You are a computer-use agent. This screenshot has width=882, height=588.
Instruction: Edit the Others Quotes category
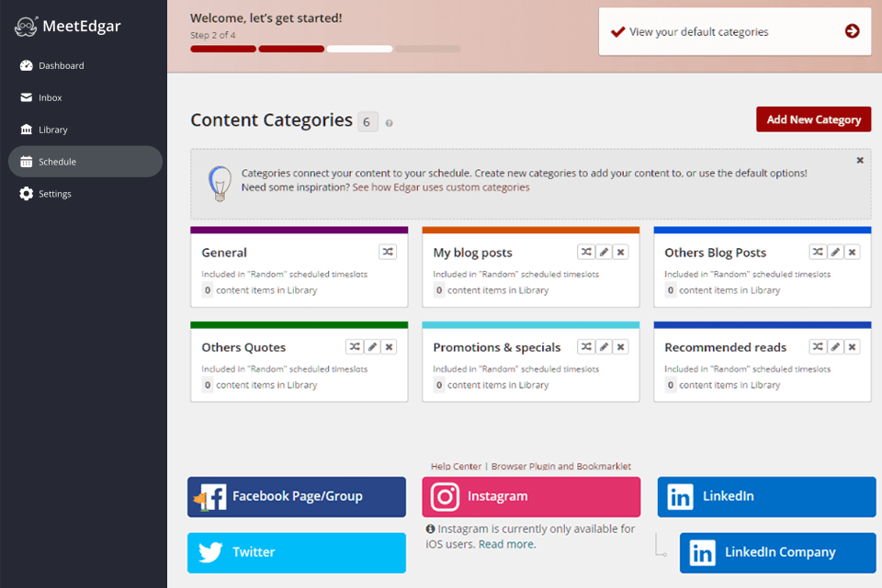point(372,346)
